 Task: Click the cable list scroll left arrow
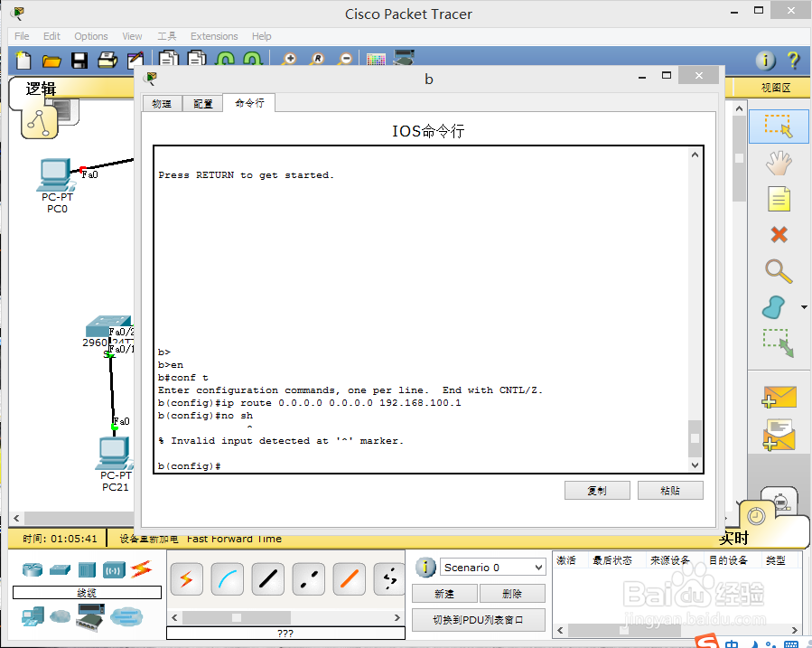174,617
